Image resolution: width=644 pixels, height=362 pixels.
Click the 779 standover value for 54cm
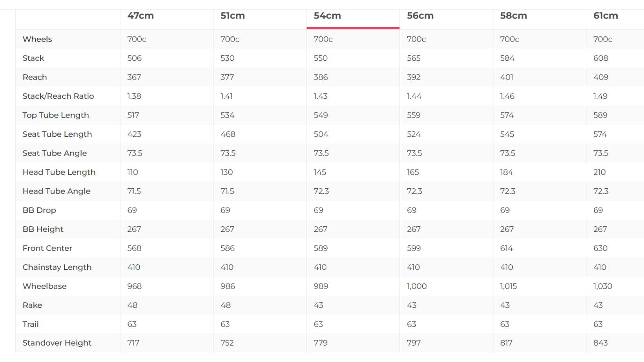click(x=320, y=343)
